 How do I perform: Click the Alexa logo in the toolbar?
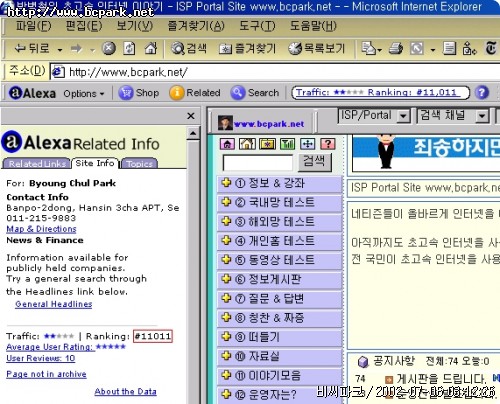pyautogui.click(x=32, y=93)
